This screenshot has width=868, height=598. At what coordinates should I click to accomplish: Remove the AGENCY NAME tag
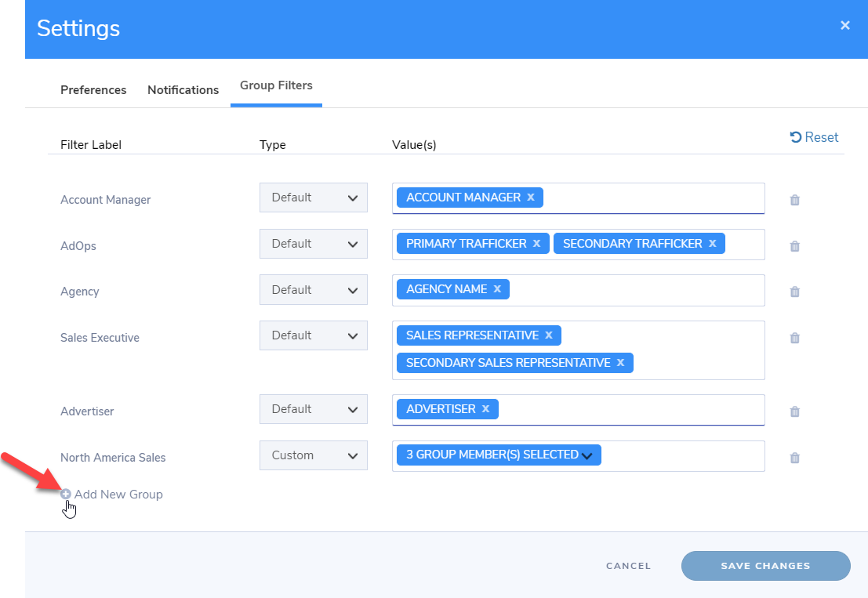497,288
